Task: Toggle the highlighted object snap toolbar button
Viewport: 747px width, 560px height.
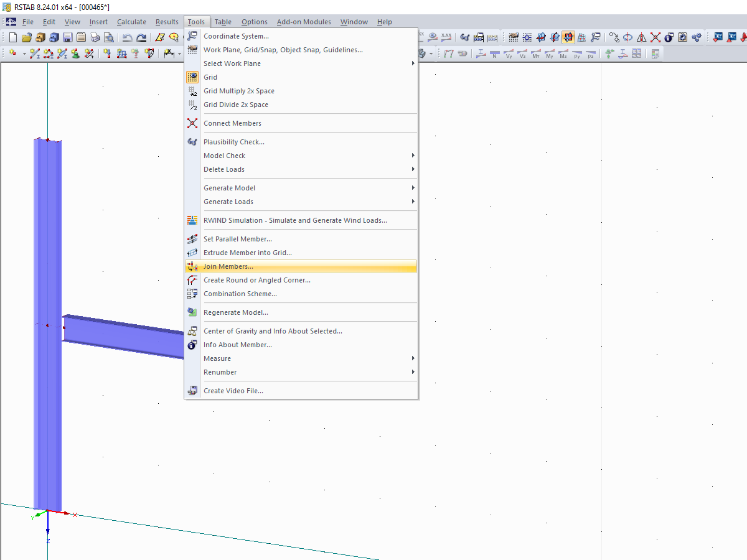Action: coord(568,37)
